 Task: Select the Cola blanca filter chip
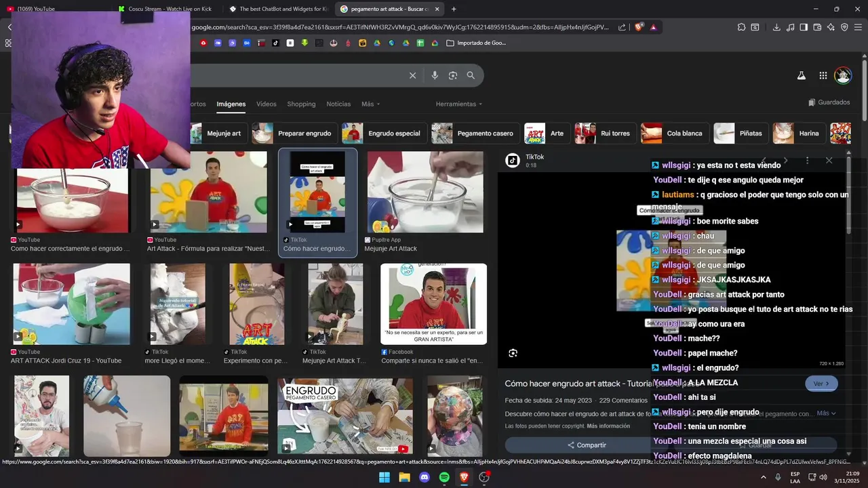coord(673,134)
